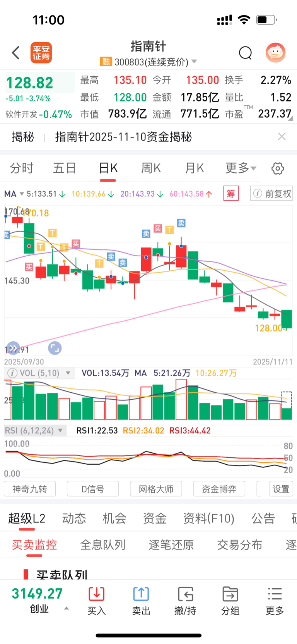Open the Ping An Securities logo
Image resolution: width=297 pixels, height=644 pixels.
(41, 53)
